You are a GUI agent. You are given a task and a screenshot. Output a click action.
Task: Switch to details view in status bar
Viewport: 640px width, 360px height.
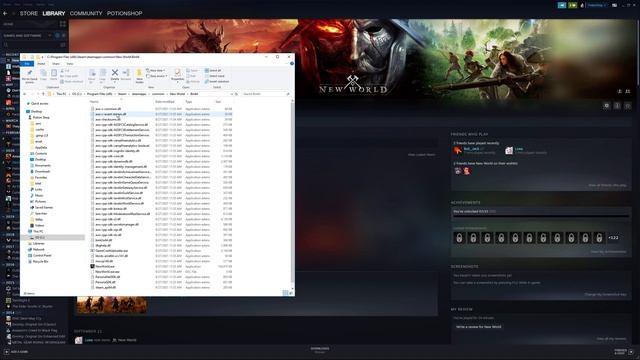click(x=285, y=293)
